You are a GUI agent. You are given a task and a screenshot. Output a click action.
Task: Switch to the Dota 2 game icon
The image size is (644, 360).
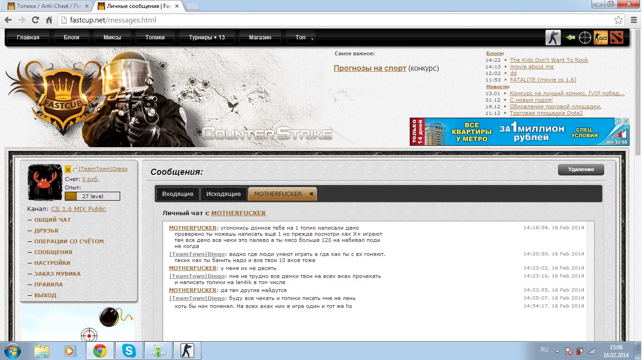(x=617, y=37)
